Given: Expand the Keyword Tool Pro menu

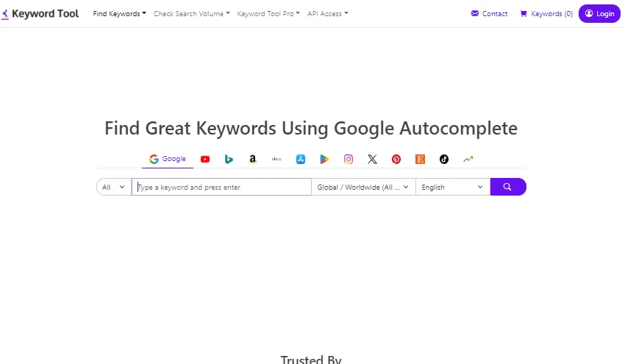Looking at the screenshot, I should [268, 13].
